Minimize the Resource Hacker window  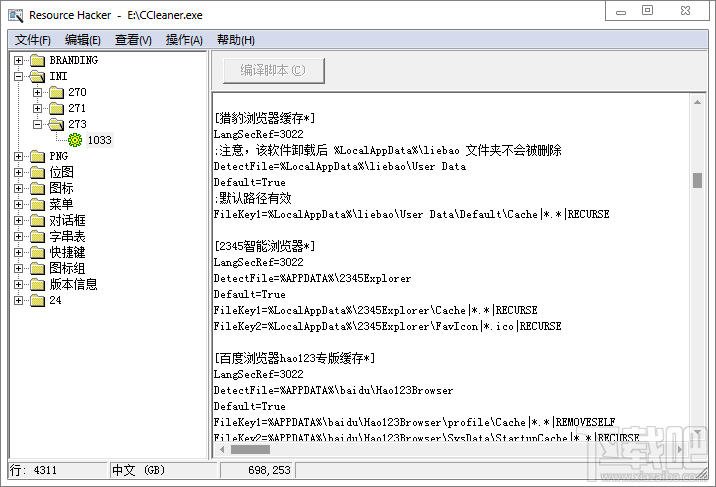[621, 12]
